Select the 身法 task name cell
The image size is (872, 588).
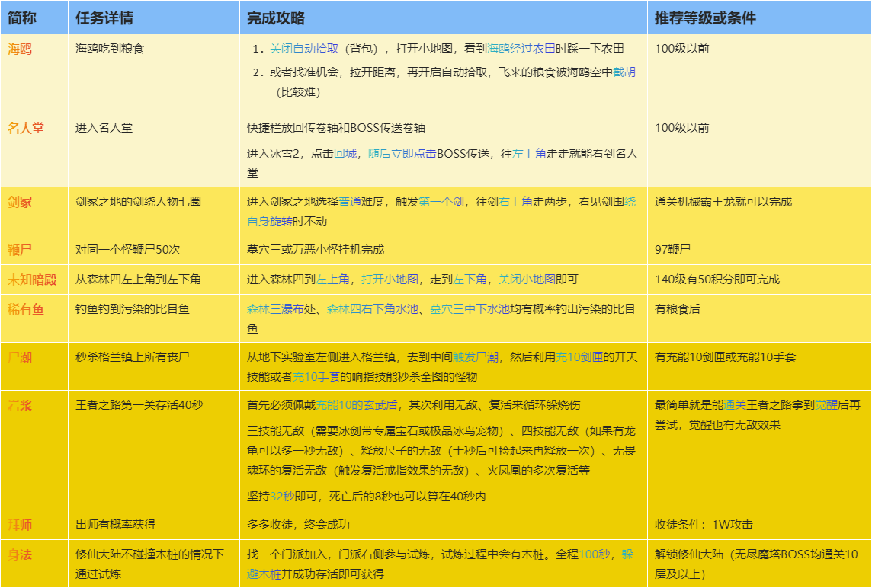click(x=34, y=564)
